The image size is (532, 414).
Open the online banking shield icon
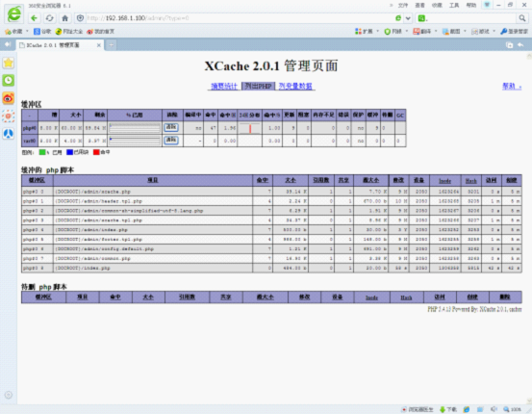(387, 31)
